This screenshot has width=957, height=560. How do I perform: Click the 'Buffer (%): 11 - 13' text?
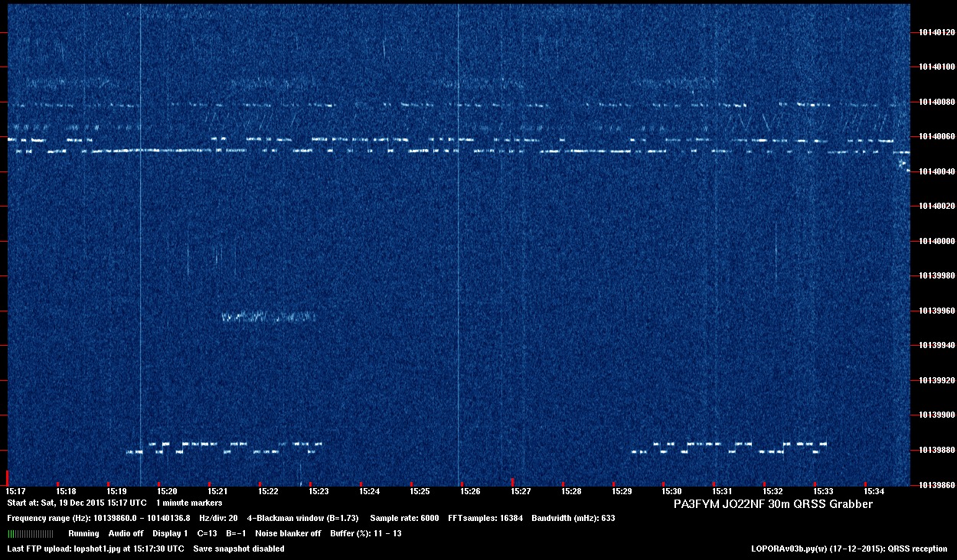(x=366, y=533)
